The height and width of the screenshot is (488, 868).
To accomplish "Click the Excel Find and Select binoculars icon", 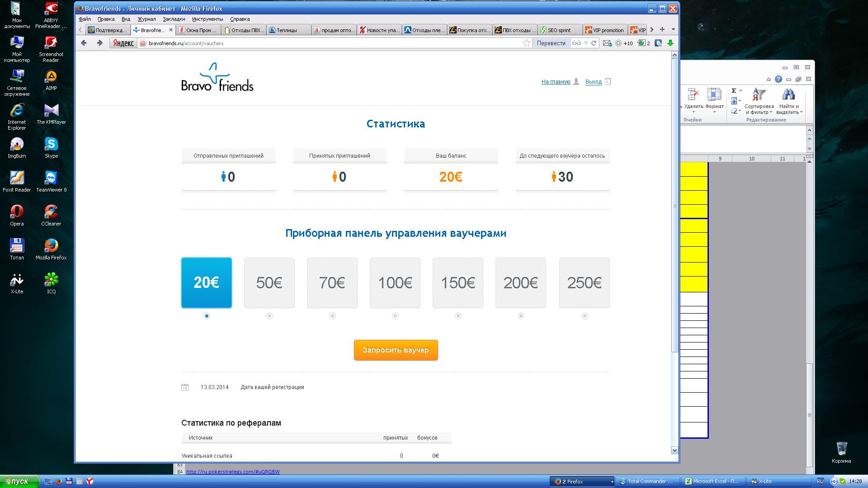I will (x=788, y=94).
